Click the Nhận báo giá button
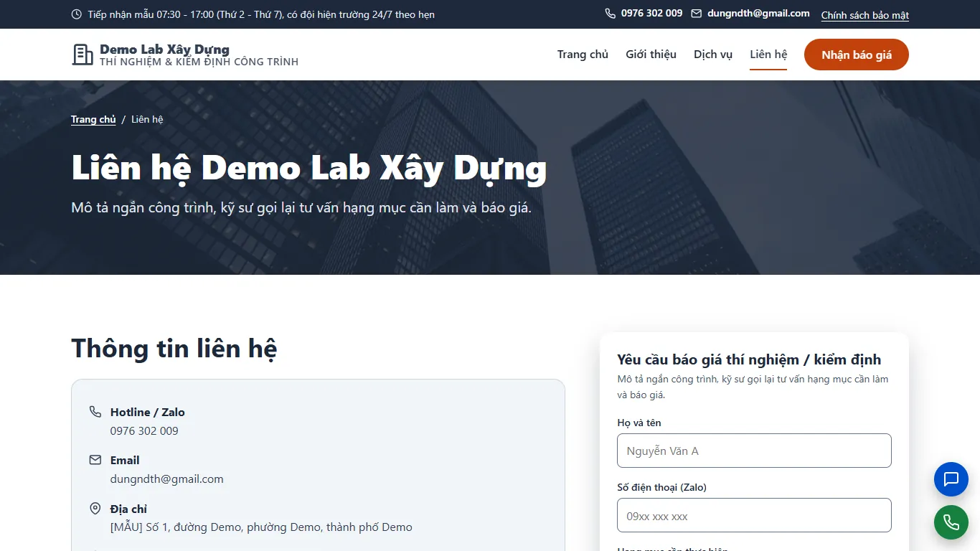980x551 pixels. pyautogui.click(x=857, y=55)
